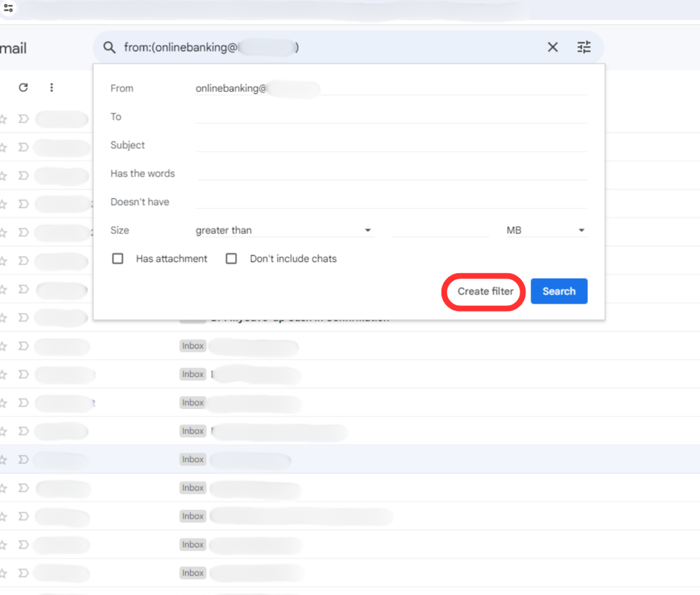Refresh the email list
Screen dimensions: 700x595
click(x=23, y=87)
